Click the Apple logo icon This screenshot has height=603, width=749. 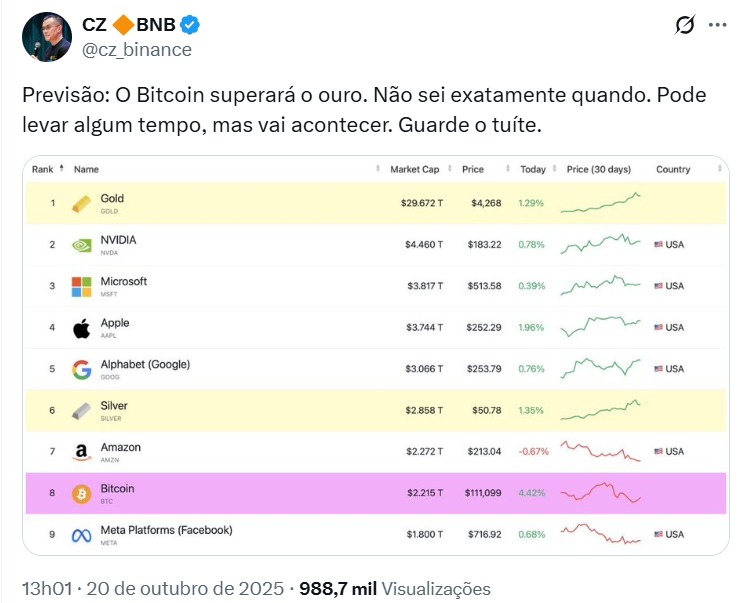[82, 328]
